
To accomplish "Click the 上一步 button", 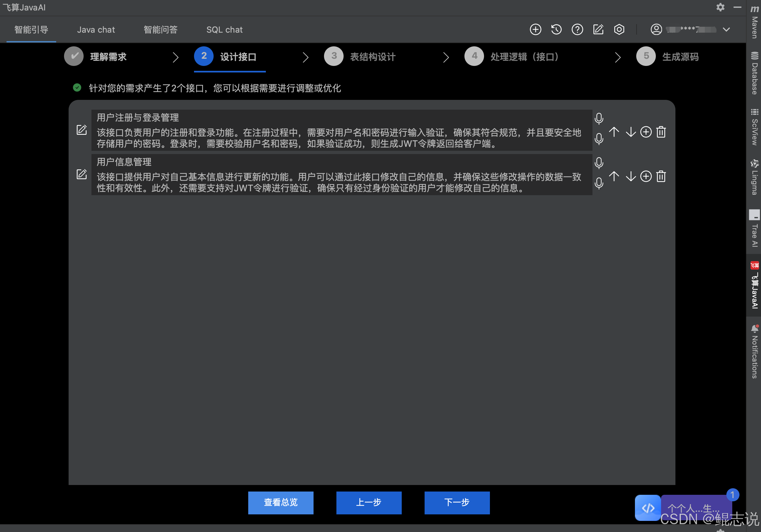I will pyautogui.click(x=368, y=503).
